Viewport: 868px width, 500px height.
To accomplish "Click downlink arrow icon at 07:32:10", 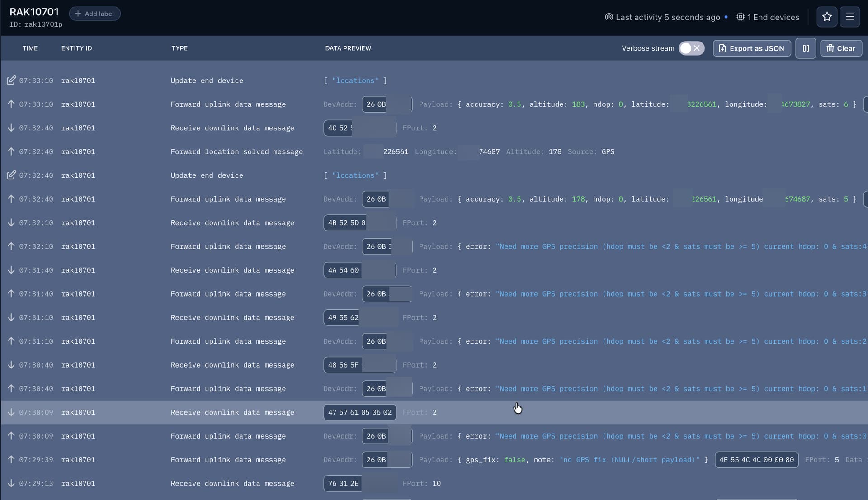I will [11, 223].
